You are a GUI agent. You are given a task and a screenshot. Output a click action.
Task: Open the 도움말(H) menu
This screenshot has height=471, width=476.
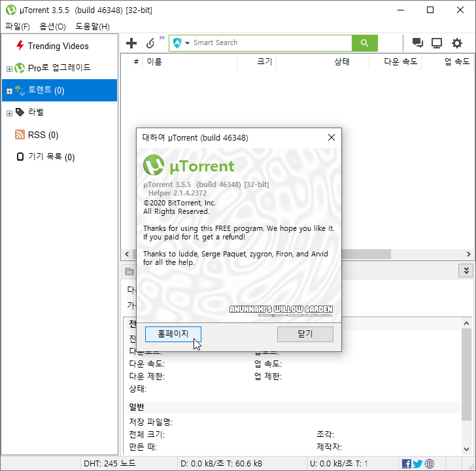click(92, 27)
